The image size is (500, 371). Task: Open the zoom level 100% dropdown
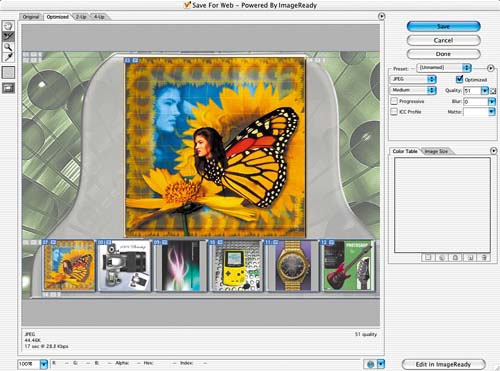click(x=44, y=364)
